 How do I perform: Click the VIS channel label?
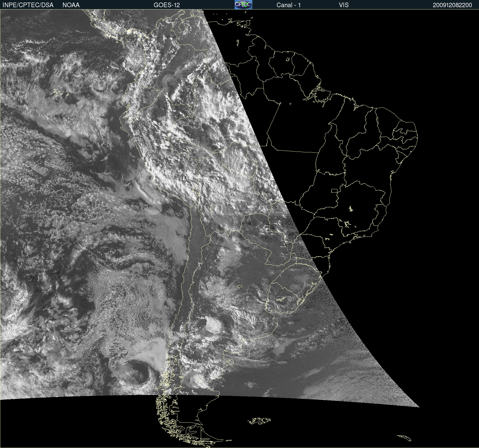coord(344,5)
